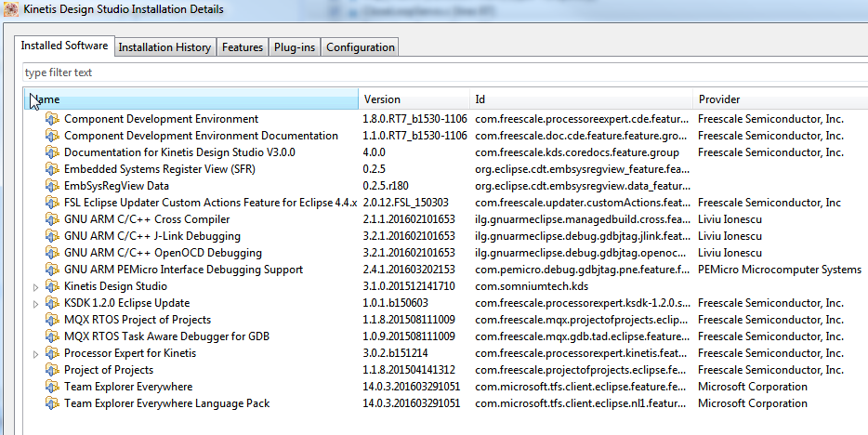The width and height of the screenshot is (868, 435).
Task: Click version 0.2.5.r180 cell
Action: tap(386, 186)
